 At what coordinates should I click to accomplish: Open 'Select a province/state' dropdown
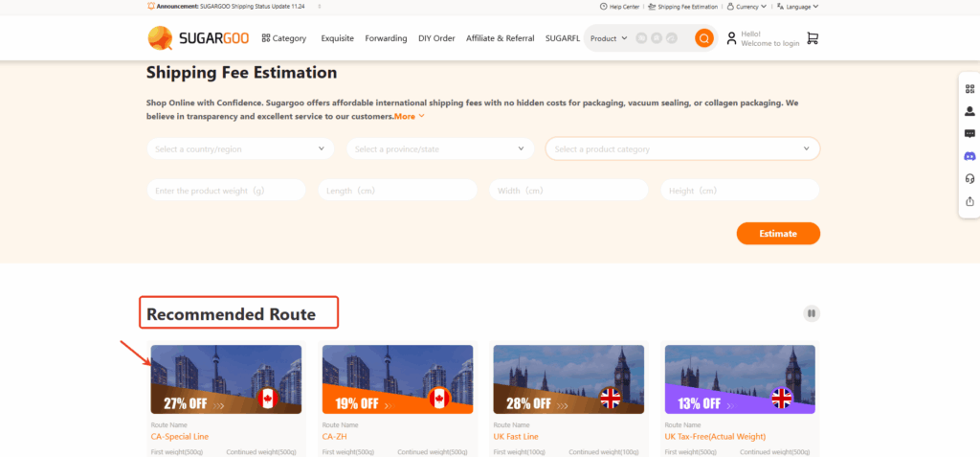click(x=440, y=149)
